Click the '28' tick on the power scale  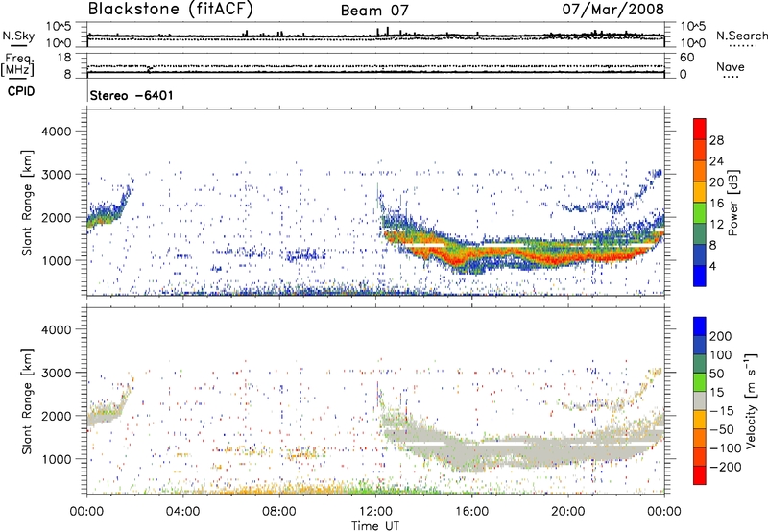pyautogui.click(x=716, y=140)
